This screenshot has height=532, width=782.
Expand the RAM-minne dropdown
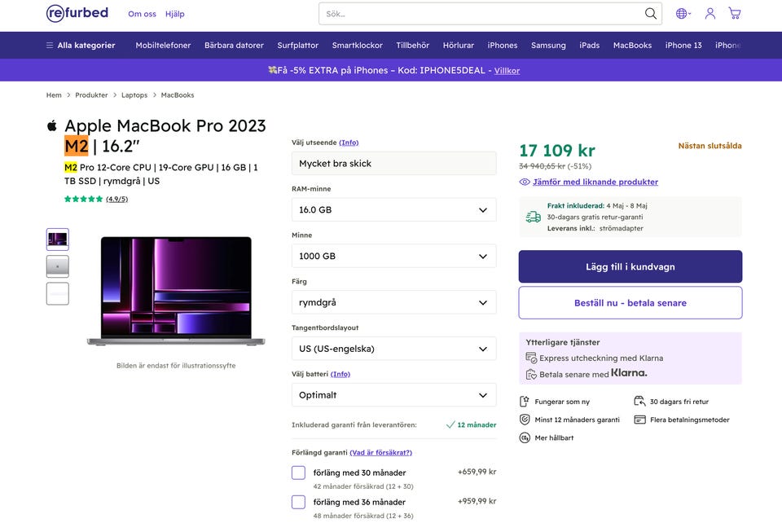pos(393,209)
